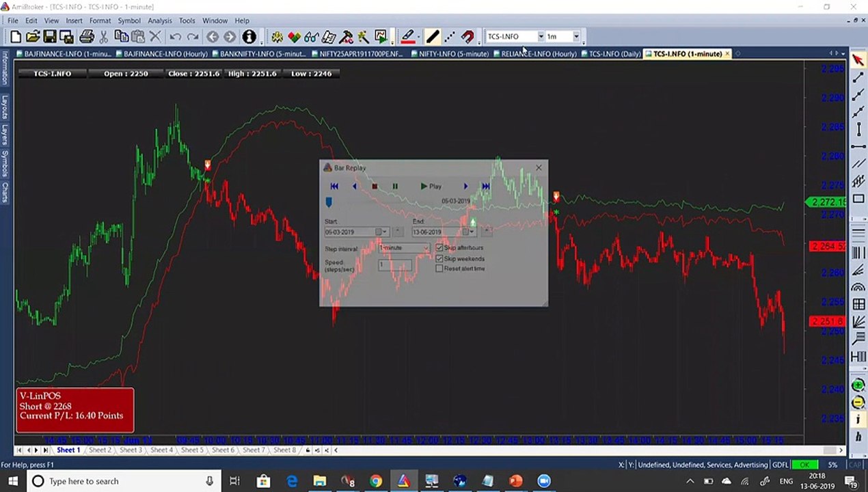Skip Bar Replay to the end
868x492 pixels.
485,186
